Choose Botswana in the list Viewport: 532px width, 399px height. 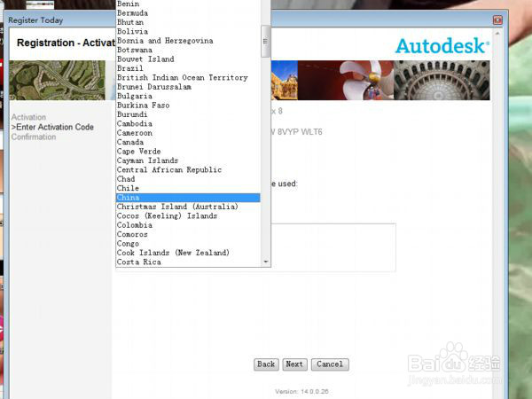(x=188, y=50)
